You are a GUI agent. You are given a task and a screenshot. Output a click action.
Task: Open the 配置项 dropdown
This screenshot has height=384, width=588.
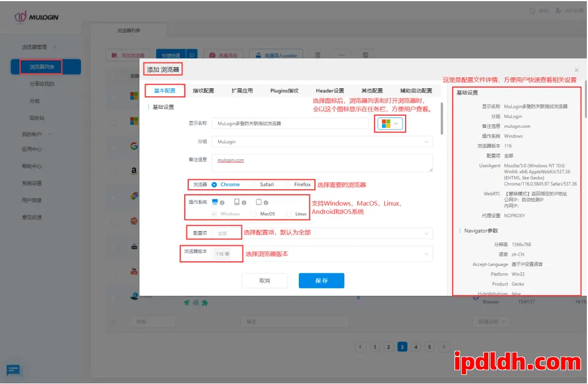pos(322,233)
